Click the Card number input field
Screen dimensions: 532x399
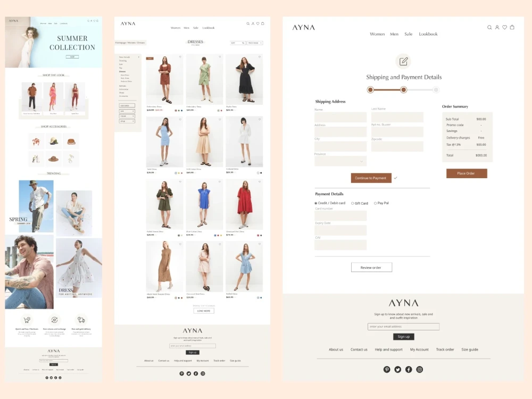tap(340, 216)
